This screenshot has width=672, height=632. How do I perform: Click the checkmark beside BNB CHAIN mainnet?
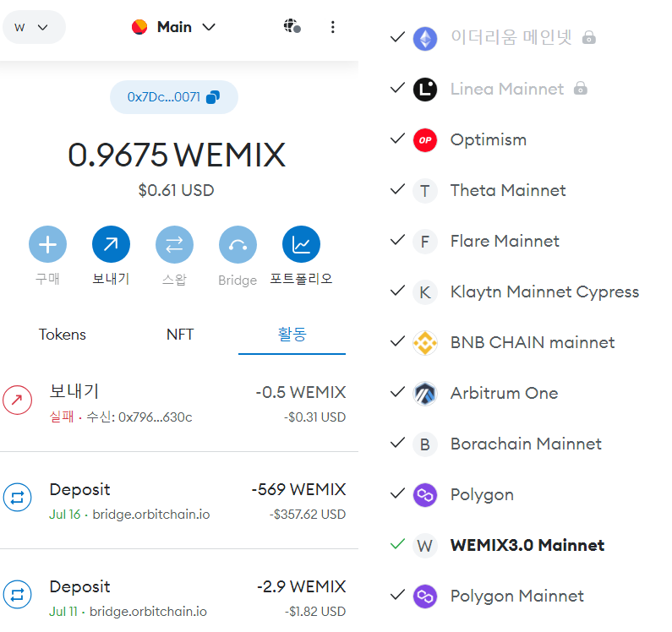tap(398, 341)
